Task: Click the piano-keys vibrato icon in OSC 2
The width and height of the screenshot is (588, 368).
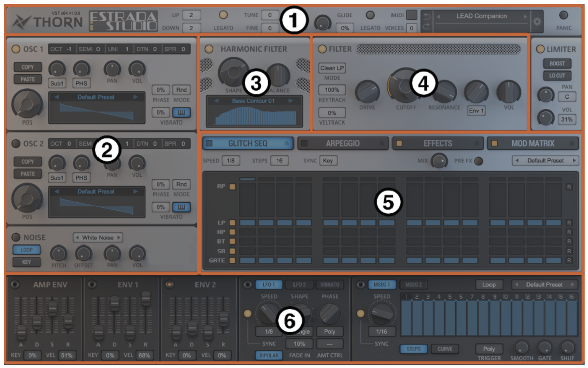Action: 181,207
